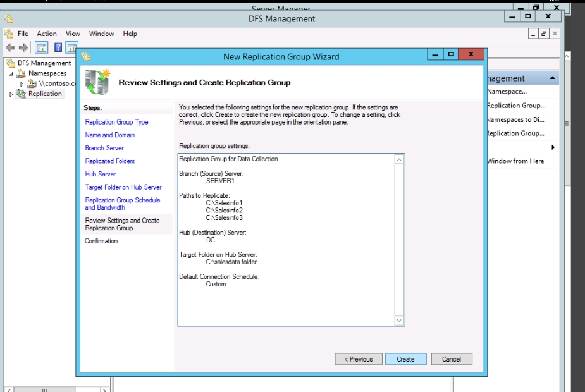Open the View menu in the menu bar
Image resolution: width=585 pixels, height=392 pixels.
[x=73, y=34]
